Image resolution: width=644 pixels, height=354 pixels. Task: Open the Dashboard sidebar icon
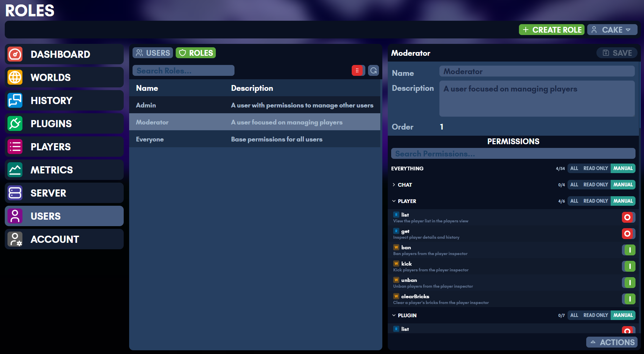coord(15,54)
